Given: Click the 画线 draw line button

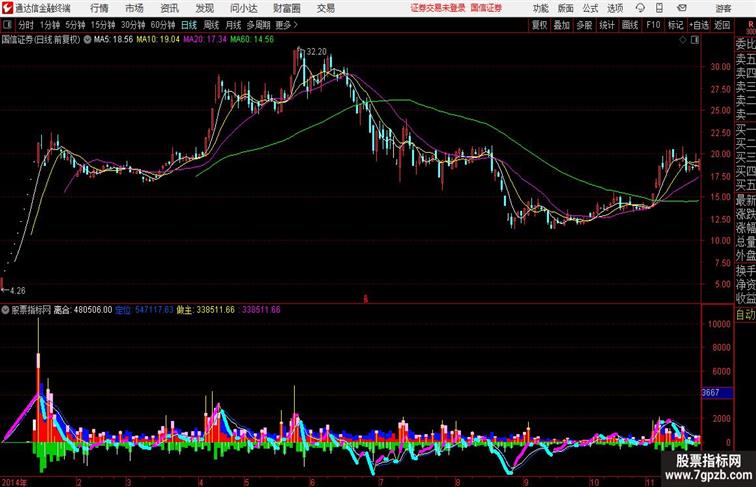Looking at the screenshot, I should point(630,25).
